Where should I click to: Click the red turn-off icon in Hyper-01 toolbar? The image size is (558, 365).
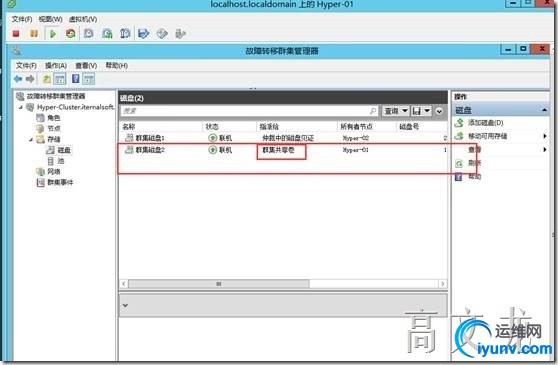(x=16, y=33)
